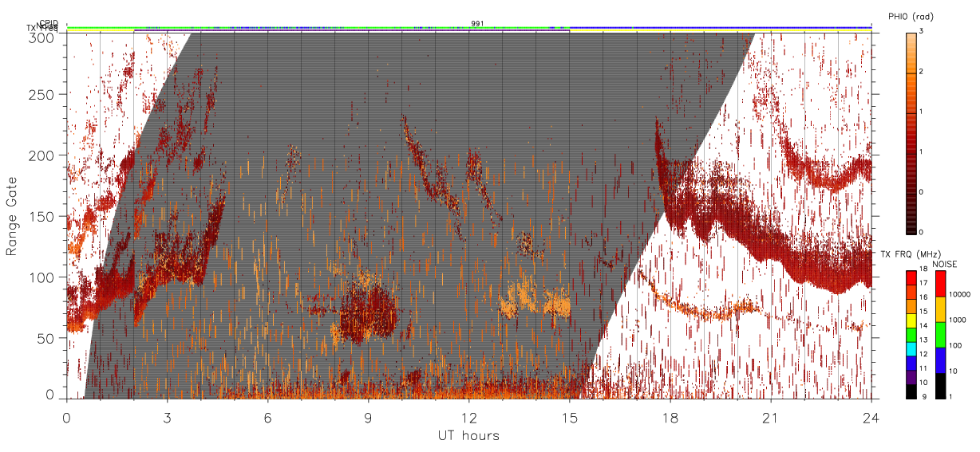Viewport: 980px width, 452px height.
Task: Click the CPID label at top left
Action: click(x=49, y=23)
